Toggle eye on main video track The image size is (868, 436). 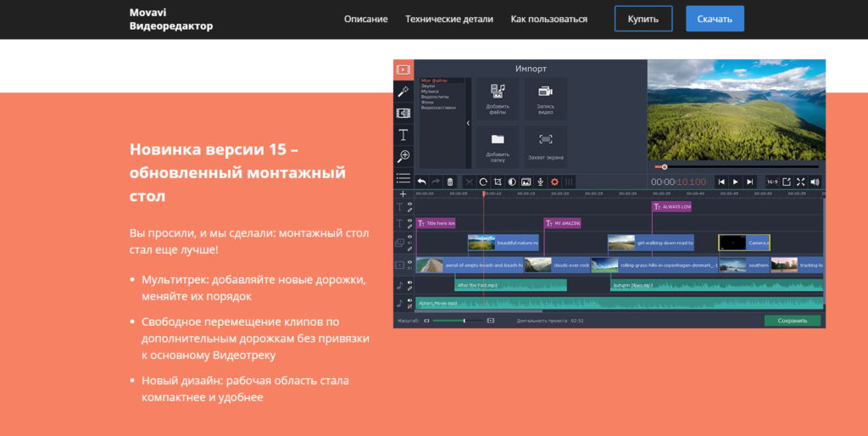[x=409, y=263]
